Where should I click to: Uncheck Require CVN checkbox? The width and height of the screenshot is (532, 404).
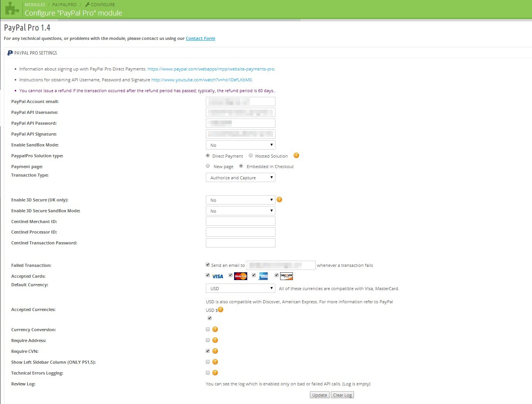pyautogui.click(x=208, y=351)
